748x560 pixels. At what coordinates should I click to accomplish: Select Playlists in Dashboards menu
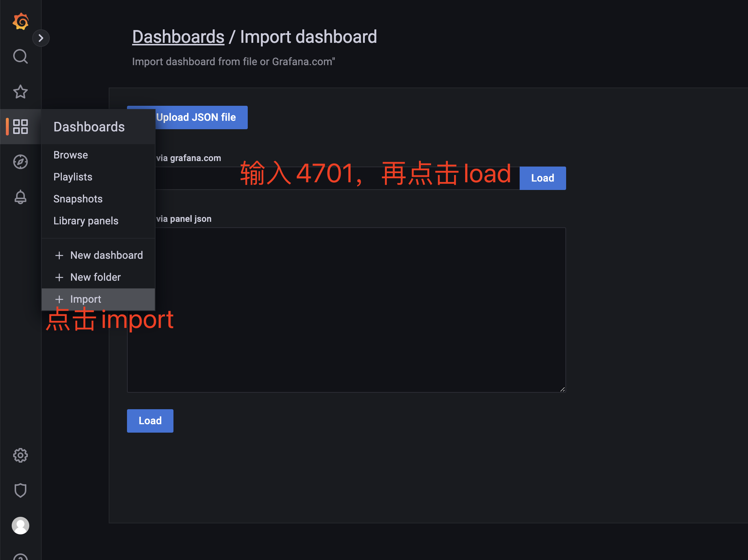tap(73, 177)
